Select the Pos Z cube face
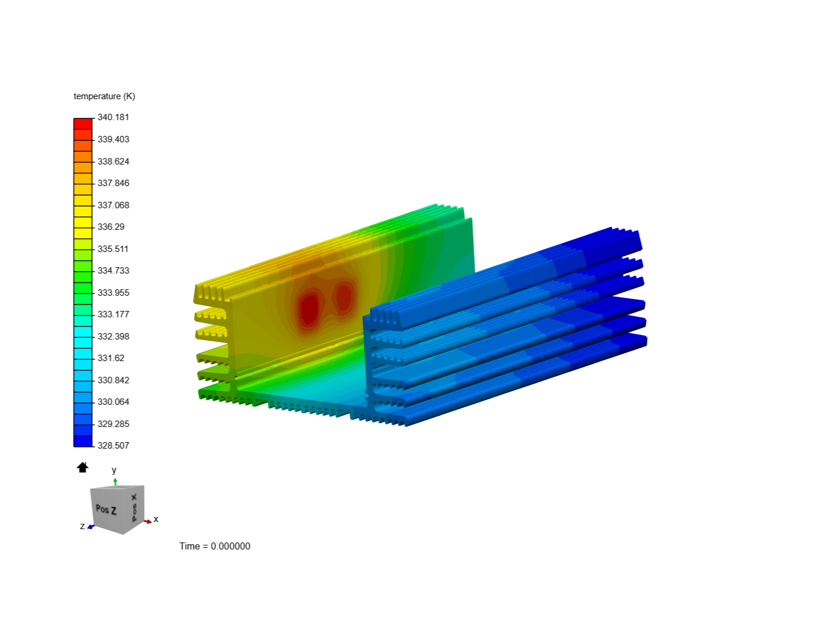Screen dimensions: 840x630 [x=107, y=509]
